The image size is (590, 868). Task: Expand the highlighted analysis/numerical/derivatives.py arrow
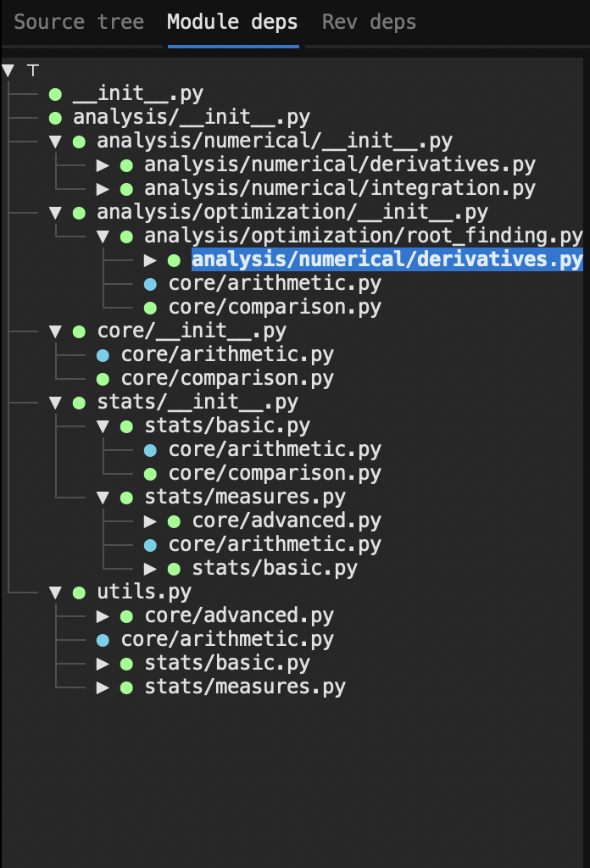click(x=150, y=259)
